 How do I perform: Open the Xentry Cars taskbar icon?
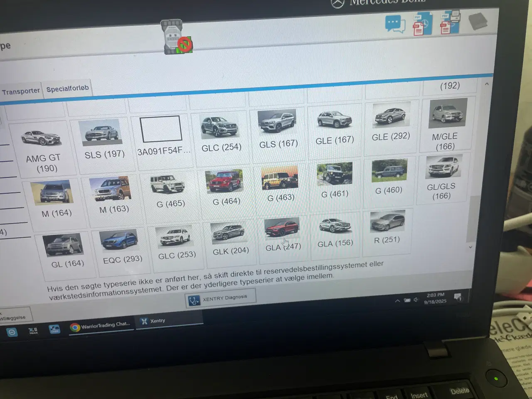[54, 329]
